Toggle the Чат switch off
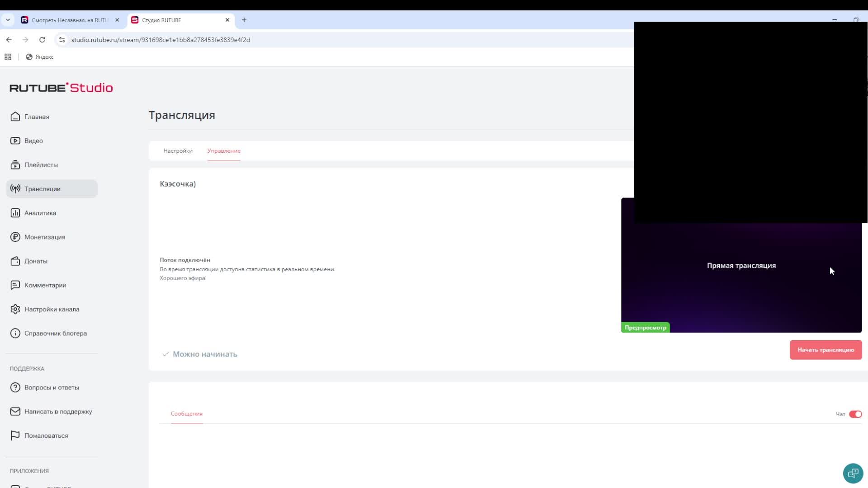 point(855,414)
